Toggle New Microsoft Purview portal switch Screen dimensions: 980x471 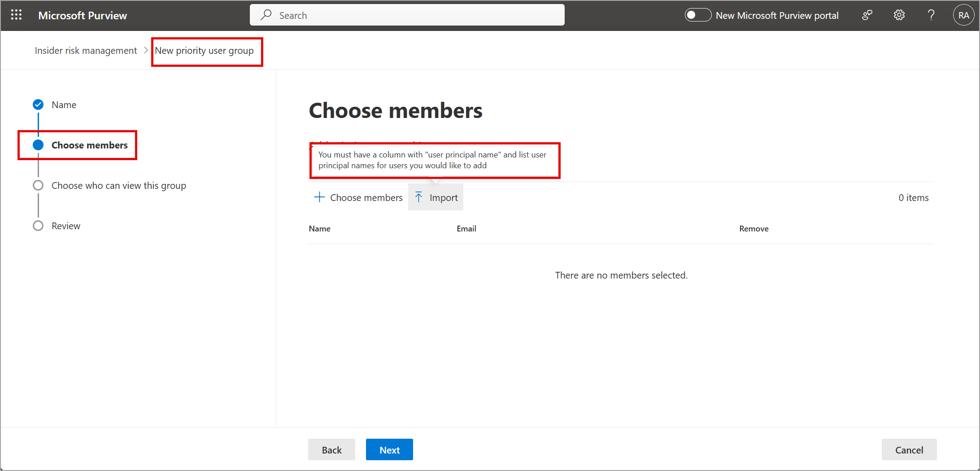pyautogui.click(x=697, y=15)
